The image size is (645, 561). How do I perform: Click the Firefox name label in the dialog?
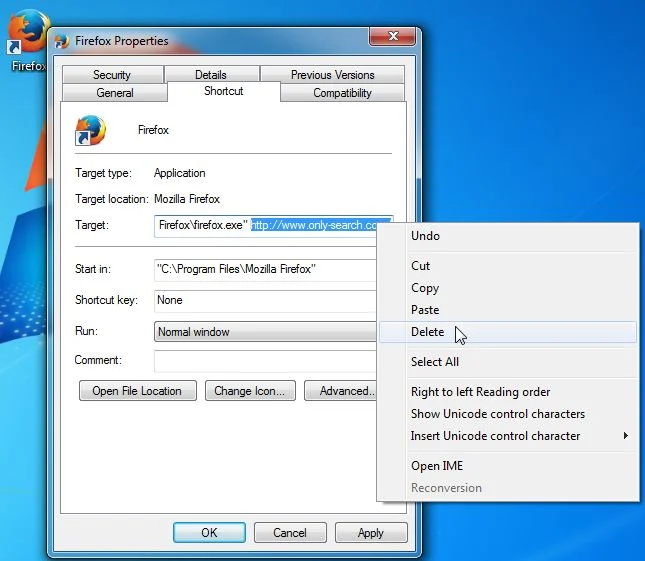[x=153, y=130]
